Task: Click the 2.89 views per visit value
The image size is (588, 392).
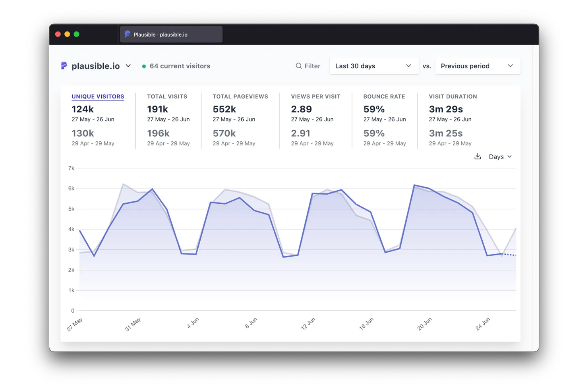Action: pos(301,109)
